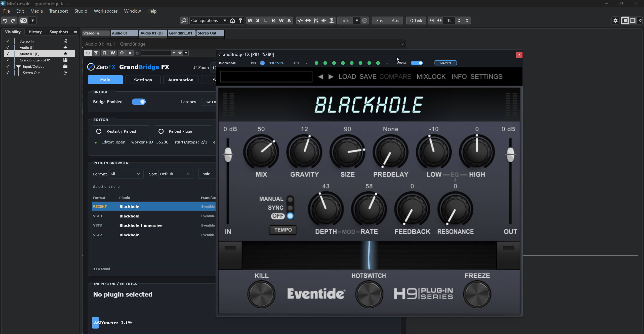Select the Blackhole Immersive plugin row

click(x=154, y=226)
